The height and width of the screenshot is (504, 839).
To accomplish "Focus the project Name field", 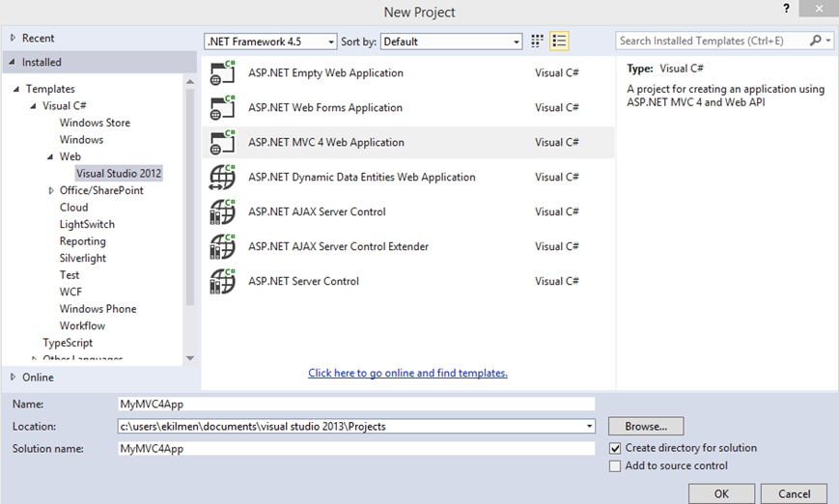I will click(356, 404).
